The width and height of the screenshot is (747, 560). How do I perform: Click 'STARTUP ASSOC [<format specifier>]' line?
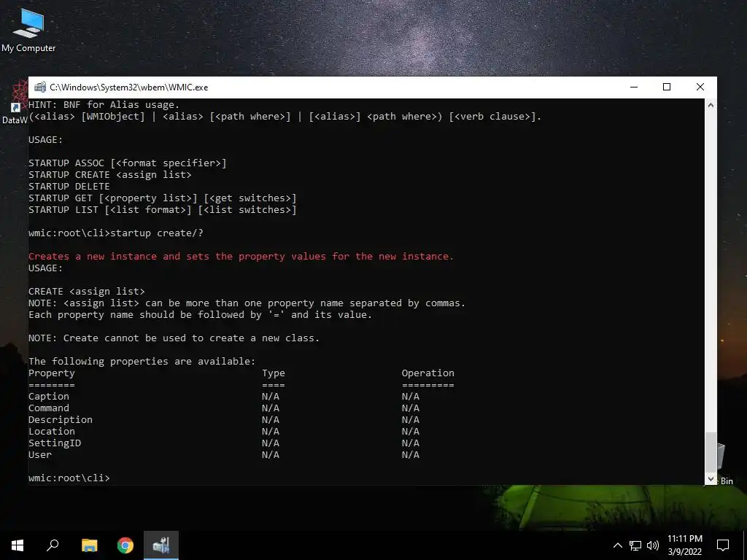[127, 163]
